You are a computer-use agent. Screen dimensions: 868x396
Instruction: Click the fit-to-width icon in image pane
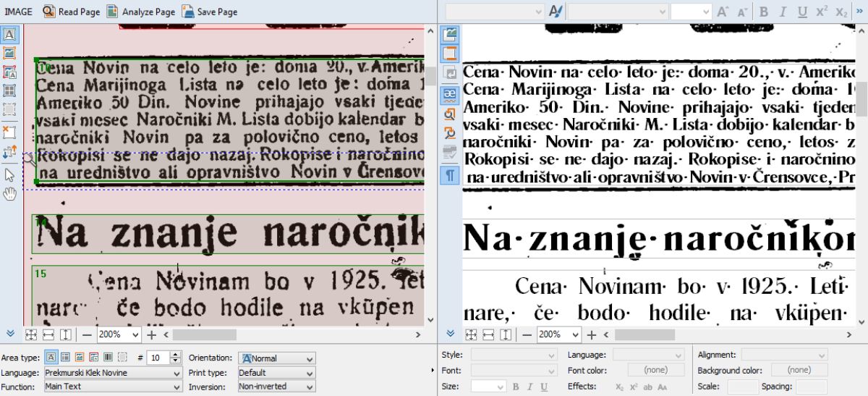point(48,335)
